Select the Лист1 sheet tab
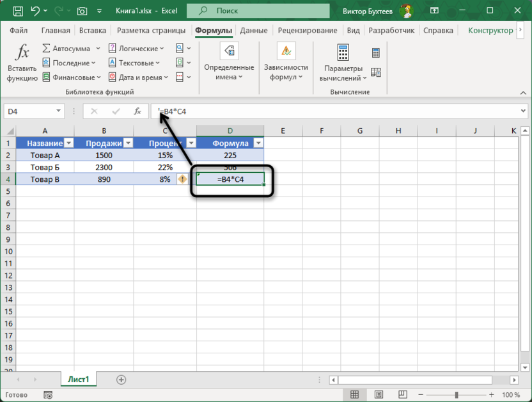 click(x=79, y=380)
